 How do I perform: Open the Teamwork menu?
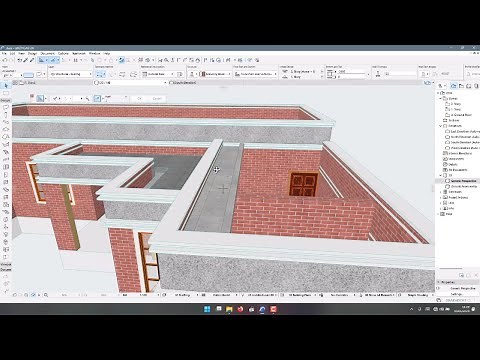79,53
